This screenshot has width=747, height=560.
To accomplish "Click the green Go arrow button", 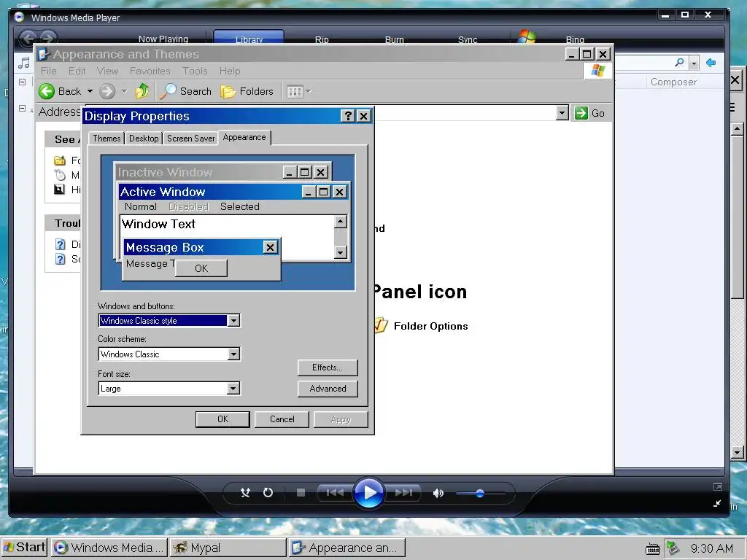I will click(581, 113).
